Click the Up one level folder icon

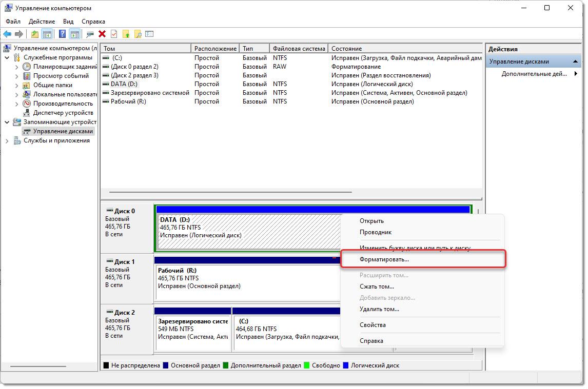(34, 34)
